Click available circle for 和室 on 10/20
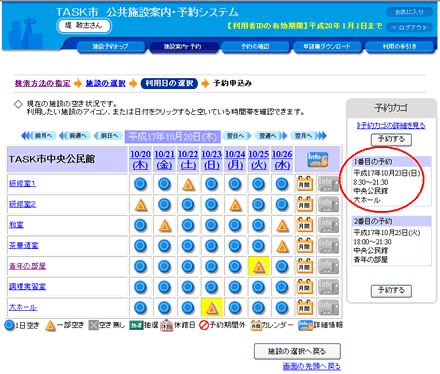 pos(140,226)
